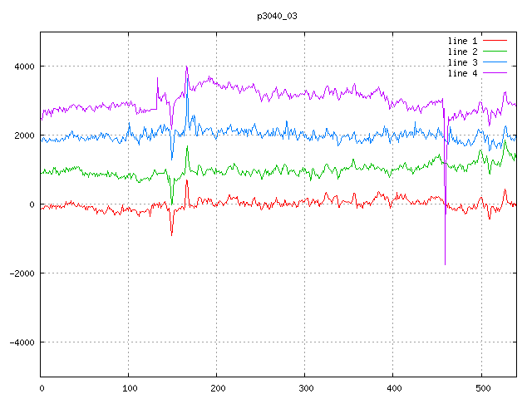532x399 pixels.
Task: Click the 100 x-axis tick label
Action: click(129, 387)
